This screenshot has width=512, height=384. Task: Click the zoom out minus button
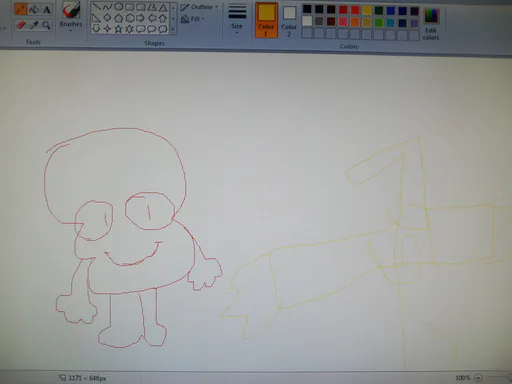pyautogui.click(x=478, y=378)
